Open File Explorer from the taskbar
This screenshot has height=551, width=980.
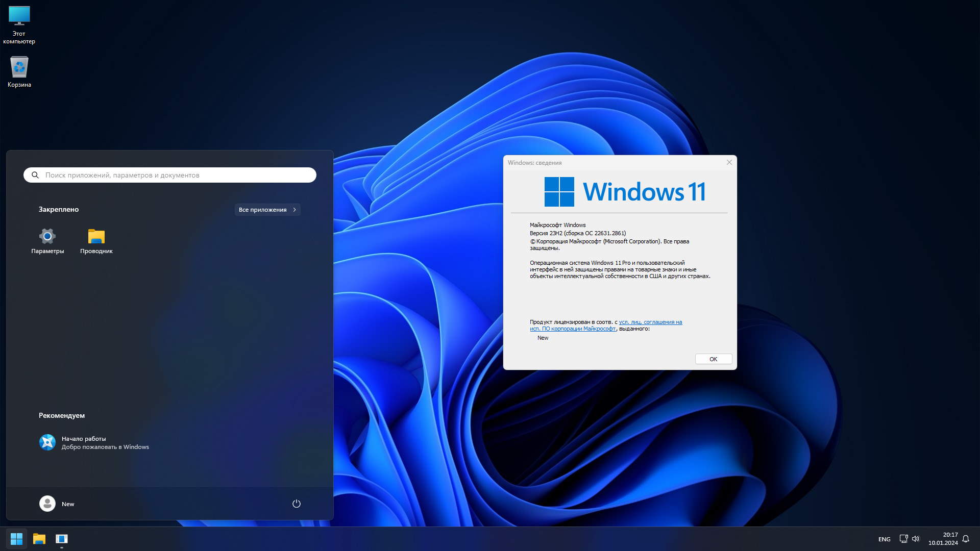pos(39,539)
